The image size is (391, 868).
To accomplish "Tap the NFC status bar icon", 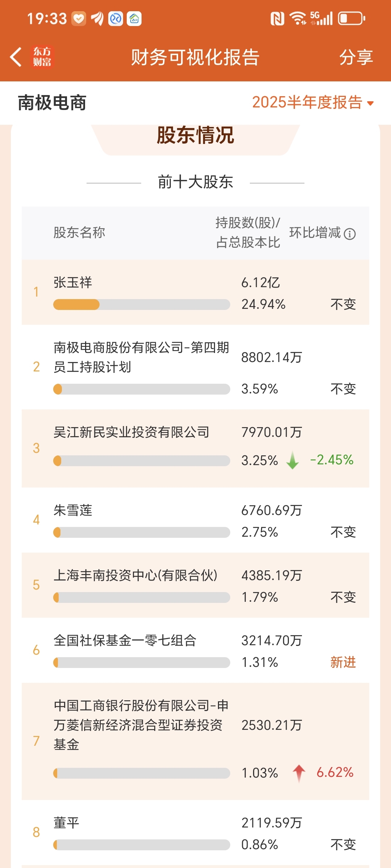I will point(277,18).
